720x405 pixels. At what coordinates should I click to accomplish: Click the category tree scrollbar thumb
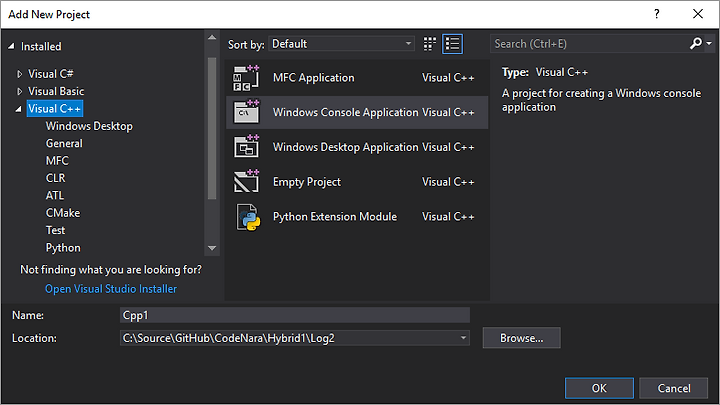pos(212,128)
